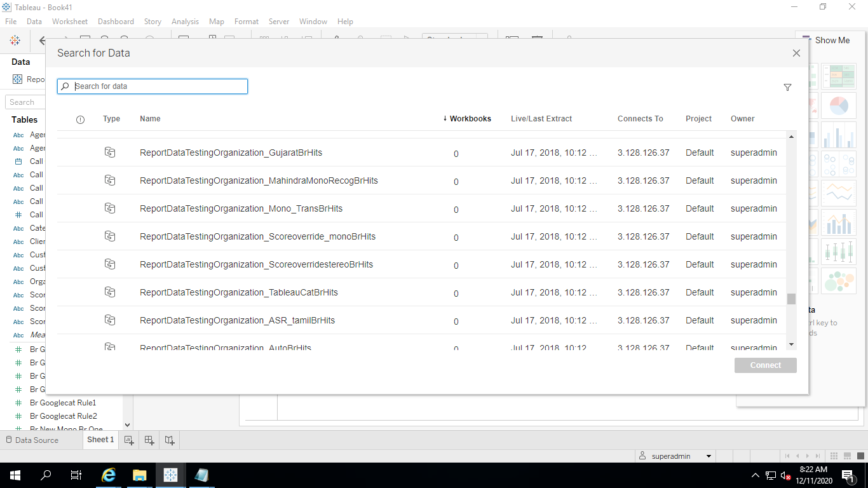Show hidden system tray icons
Viewport: 868px width, 488px height.
(756, 475)
